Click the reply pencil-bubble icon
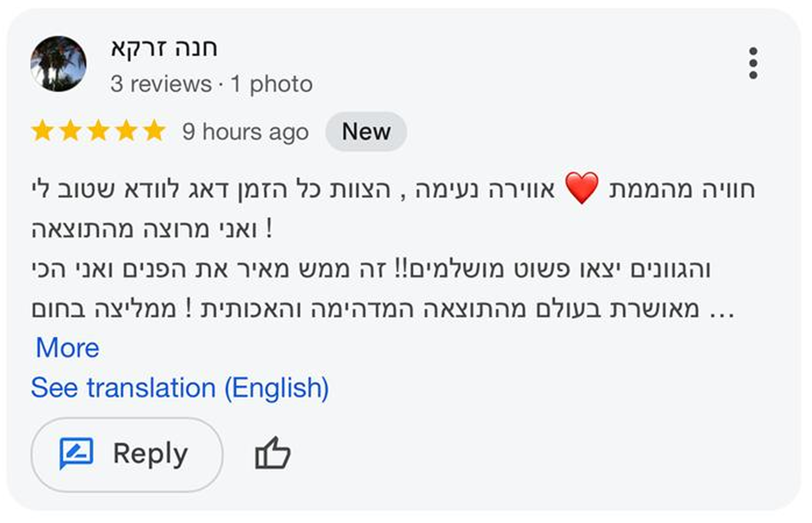This screenshot has width=812, height=523. [x=76, y=453]
